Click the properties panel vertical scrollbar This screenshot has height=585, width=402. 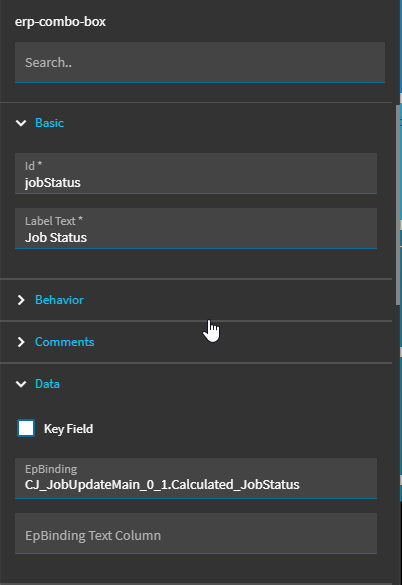click(x=398, y=205)
